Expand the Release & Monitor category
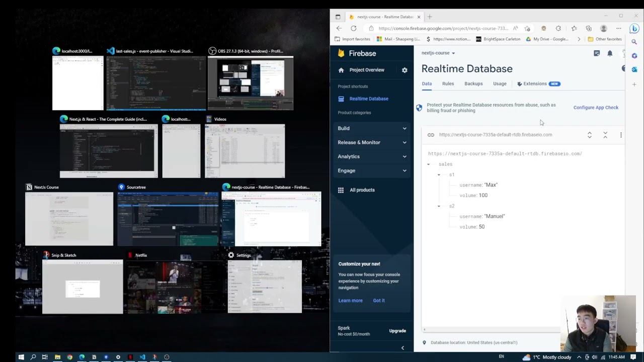Screen dimensions: 644x362 (372, 142)
